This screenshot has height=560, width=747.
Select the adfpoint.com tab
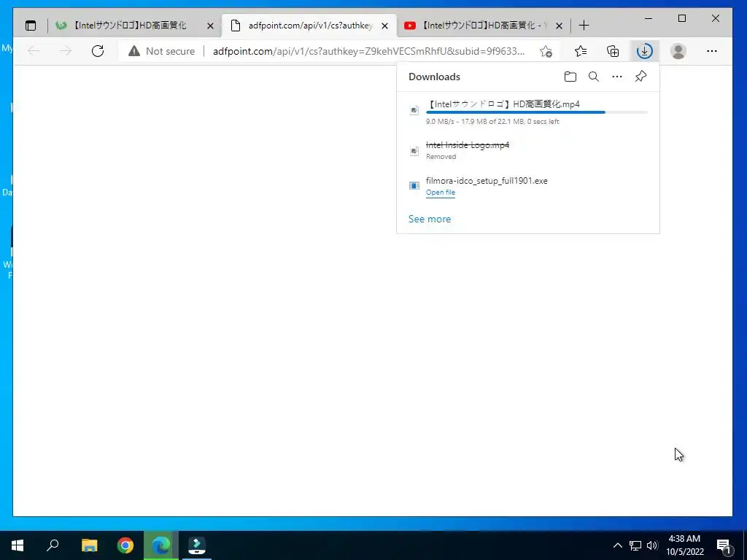pos(309,26)
